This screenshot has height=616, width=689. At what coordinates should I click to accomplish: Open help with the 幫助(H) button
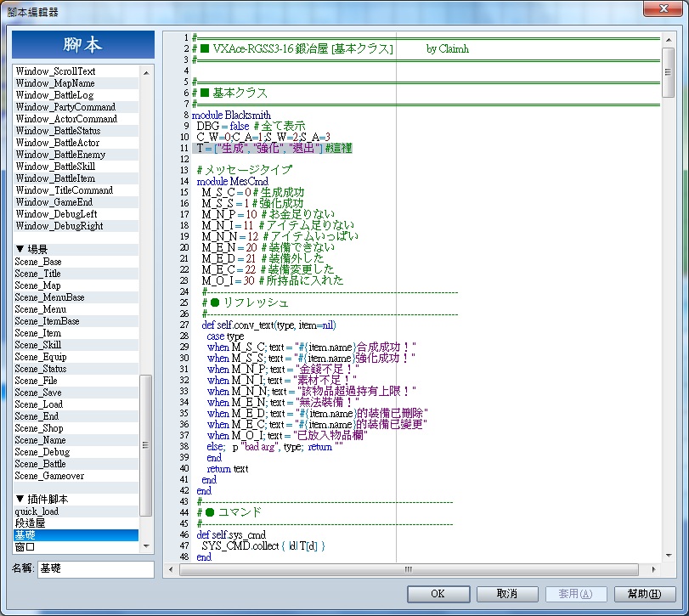coord(644,594)
